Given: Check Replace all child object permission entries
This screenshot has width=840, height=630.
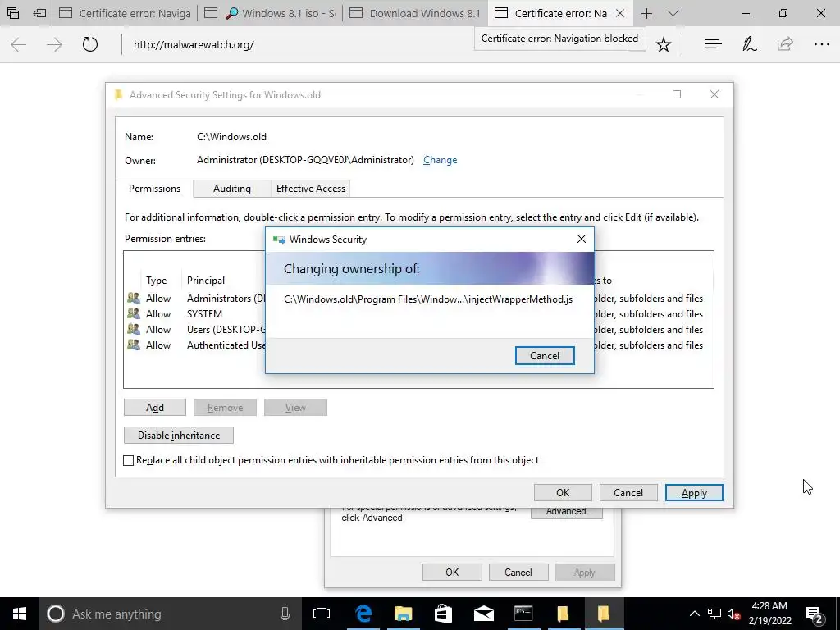Looking at the screenshot, I should pyautogui.click(x=129, y=461).
